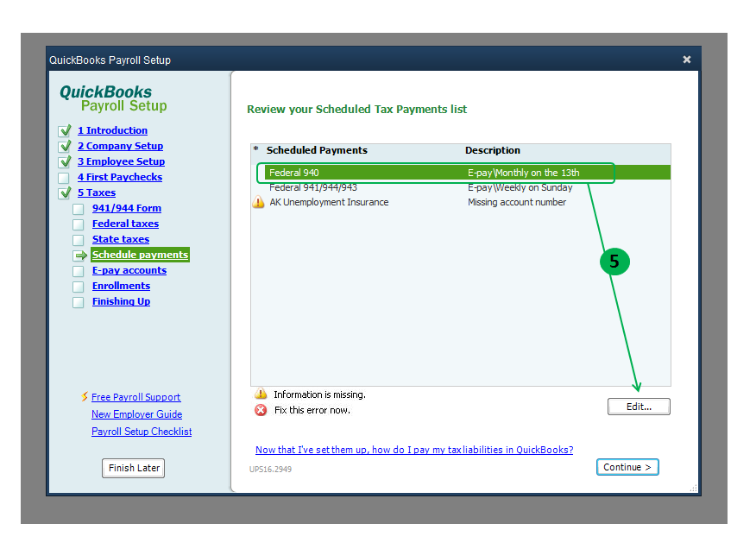Click the checkbox beside Enrollments
The height and width of the screenshot is (549, 756).
[x=79, y=287]
